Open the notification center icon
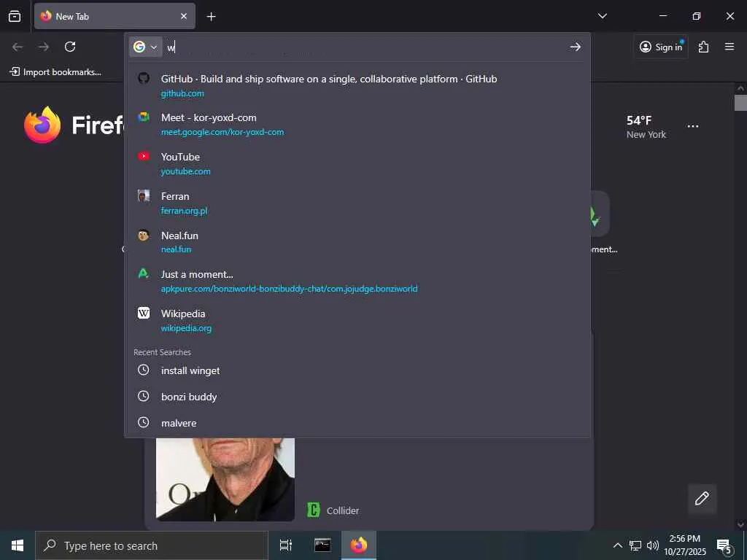The image size is (747, 560). coord(724,545)
